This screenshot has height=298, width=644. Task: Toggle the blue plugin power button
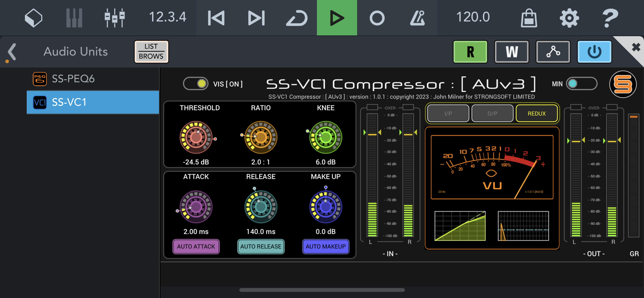click(594, 52)
